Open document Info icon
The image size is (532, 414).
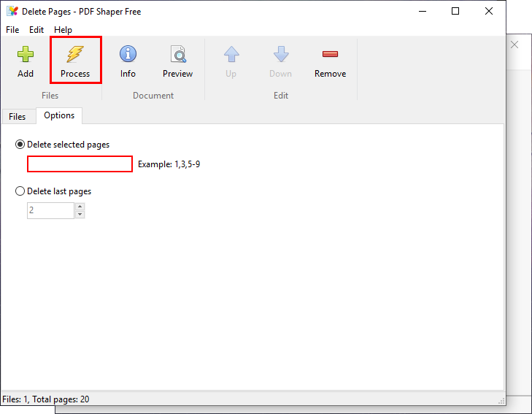(x=128, y=54)
